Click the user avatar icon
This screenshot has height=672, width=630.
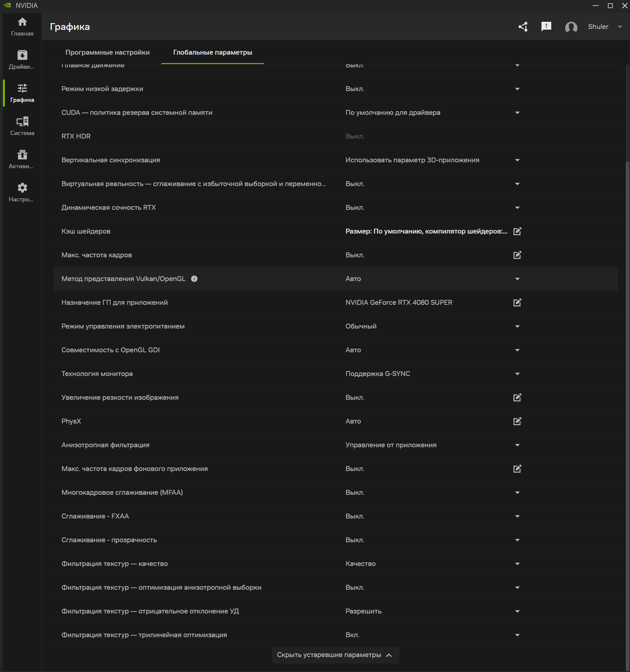click(x=571, y=27)
